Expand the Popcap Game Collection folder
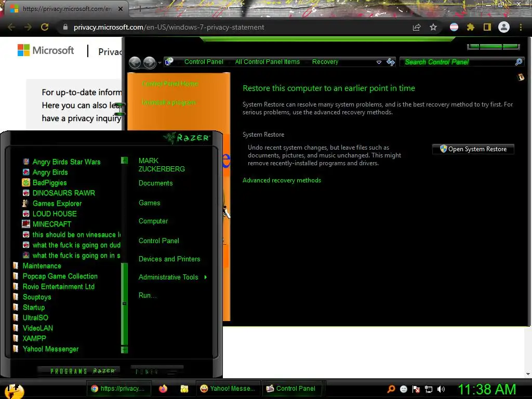This screenshot has height=399, width=532. [55, 276]
